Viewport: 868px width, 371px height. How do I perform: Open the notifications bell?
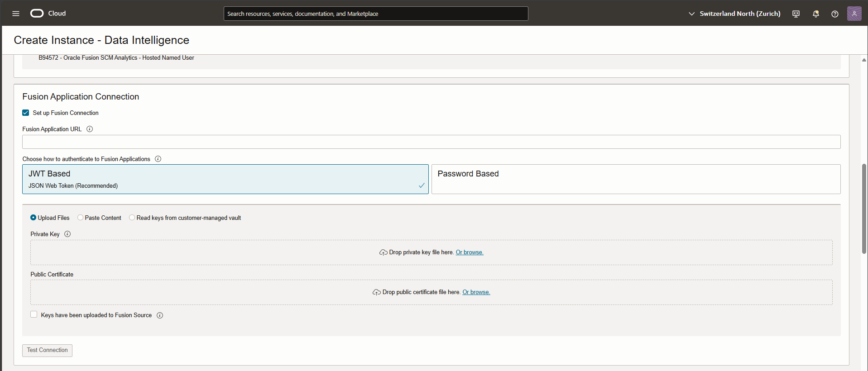[816, 14]
